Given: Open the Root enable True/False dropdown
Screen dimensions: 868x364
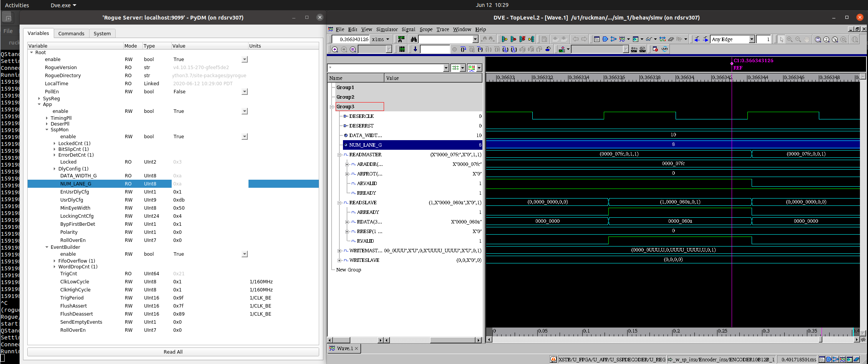Looking at the screenshot, I should pos(245,60).
